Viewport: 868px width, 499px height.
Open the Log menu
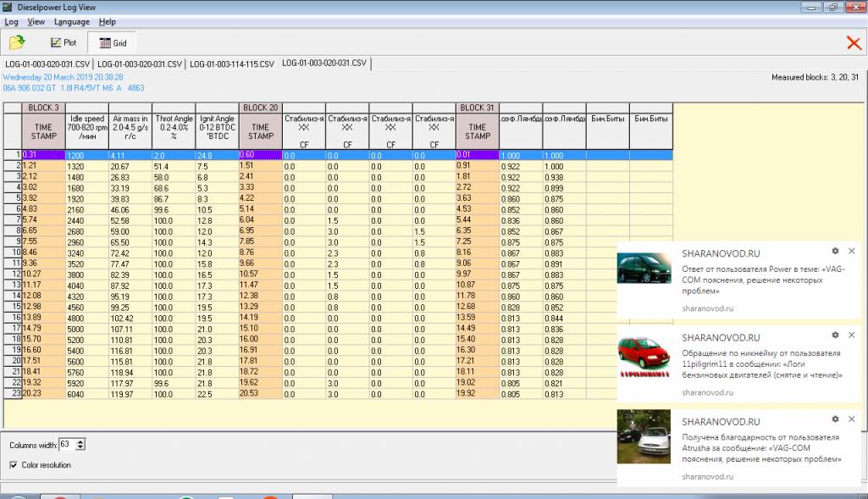[11, 21]
